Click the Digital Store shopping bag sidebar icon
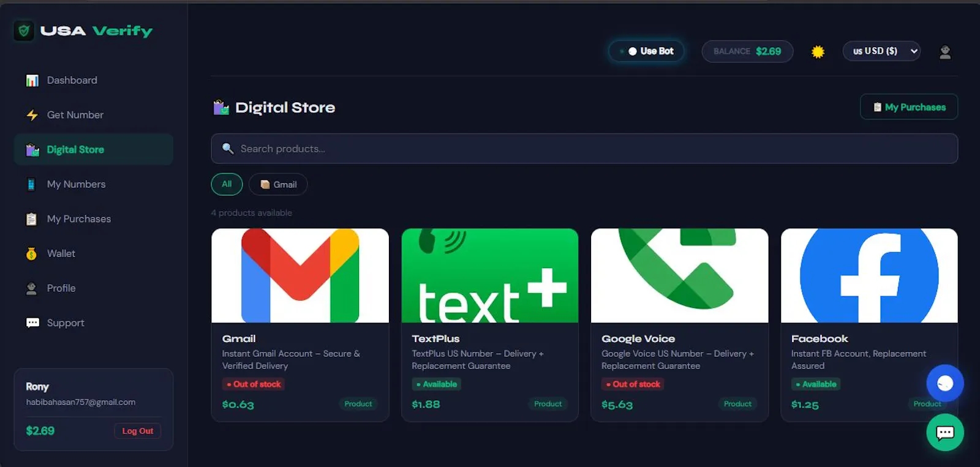980x467 pixels. pos(32,150)
